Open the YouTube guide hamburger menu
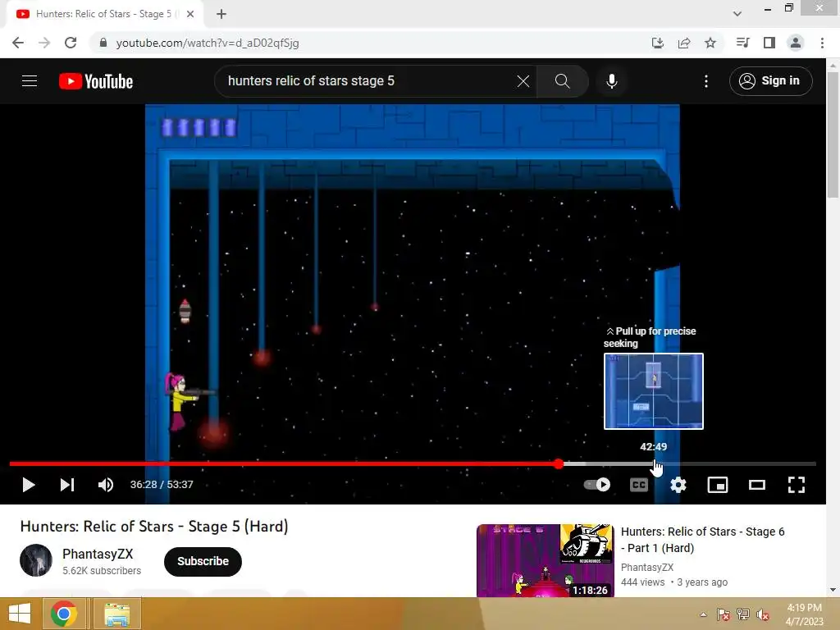Image resolution: width=840 pixels, height=630 pixels. coord(30,81)
